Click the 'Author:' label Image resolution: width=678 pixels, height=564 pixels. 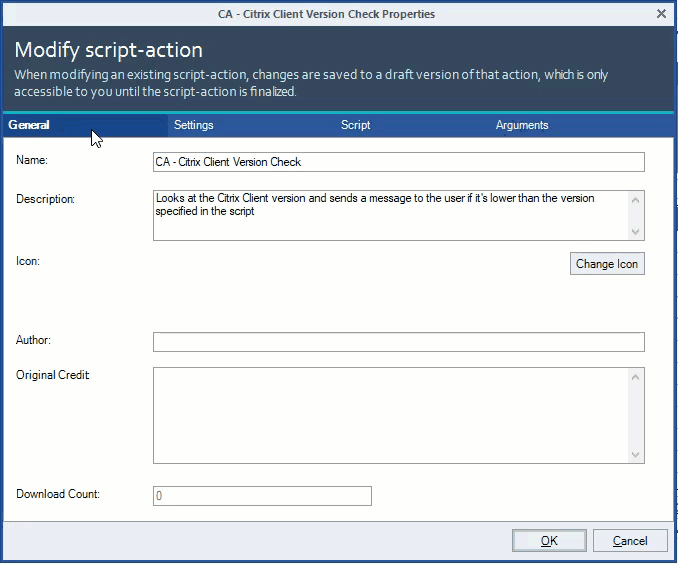point(33,340)
